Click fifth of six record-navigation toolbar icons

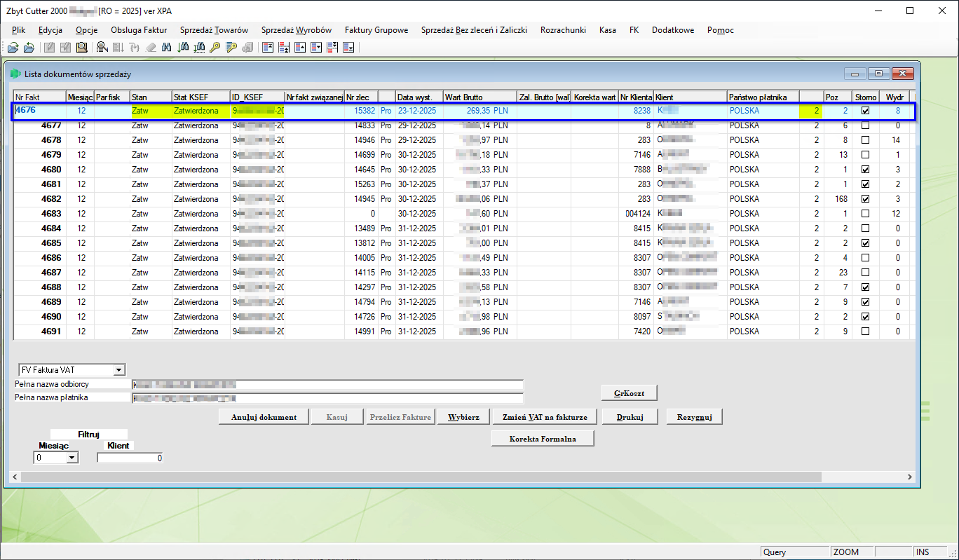[x=332, y=48]
